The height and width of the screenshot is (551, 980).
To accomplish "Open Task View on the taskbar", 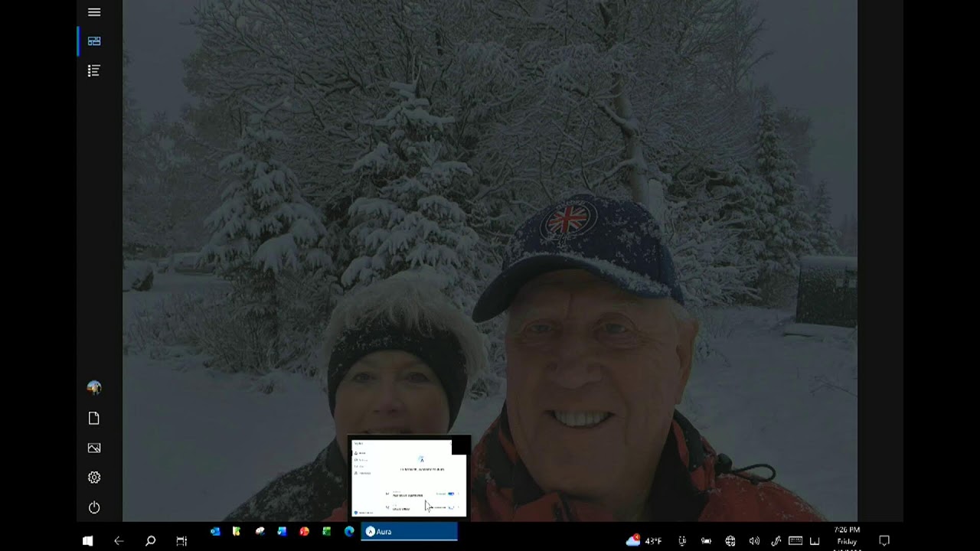I will pyautogui.click(x=181, y=541).
